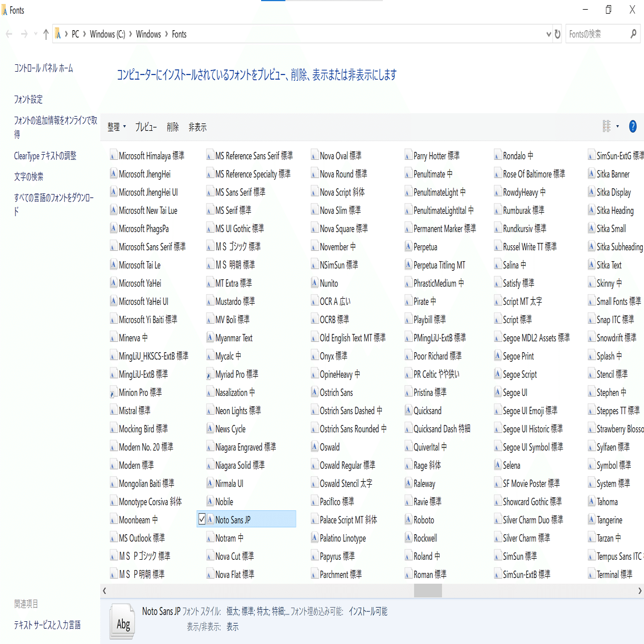Click the scroll left arrow
The image size is (644, 644).
104,591
